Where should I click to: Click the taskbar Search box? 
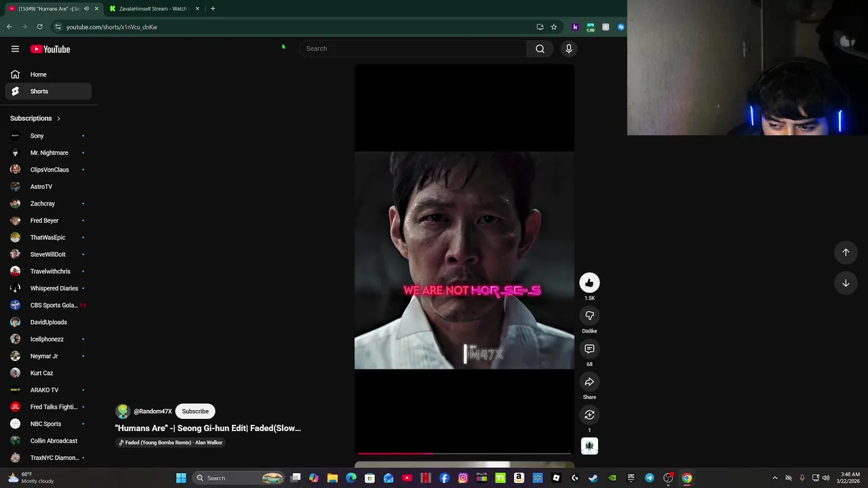[239, 478]
